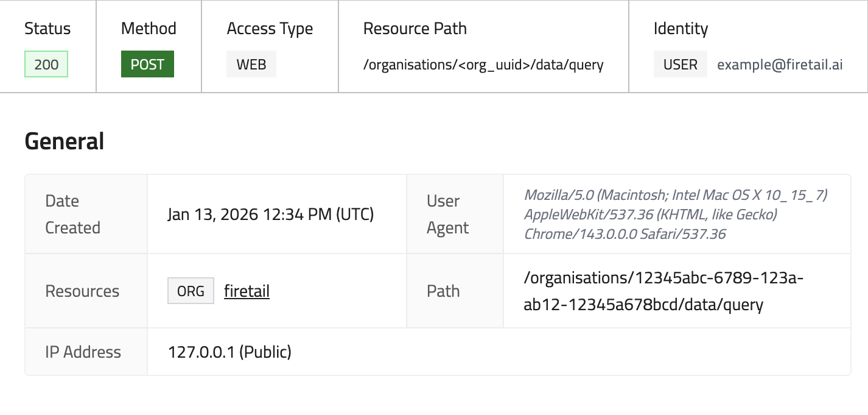Click the full organisations path value
This screenshot has width=868, height=415.
663,291
